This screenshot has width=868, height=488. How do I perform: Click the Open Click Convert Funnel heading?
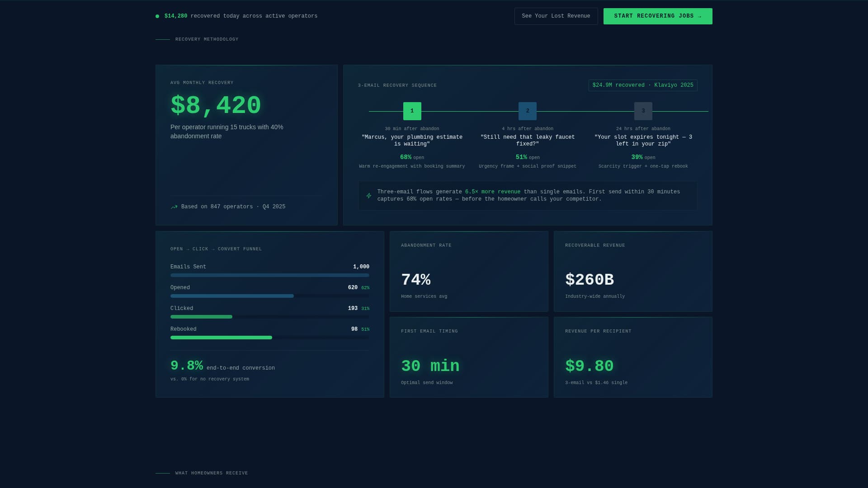(x=216, y=249)
